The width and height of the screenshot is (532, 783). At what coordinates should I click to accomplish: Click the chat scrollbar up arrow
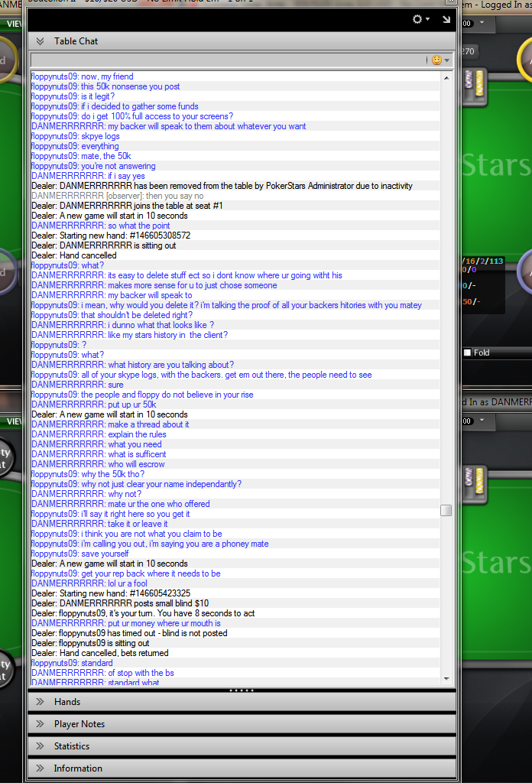click(x=446, y=78)
